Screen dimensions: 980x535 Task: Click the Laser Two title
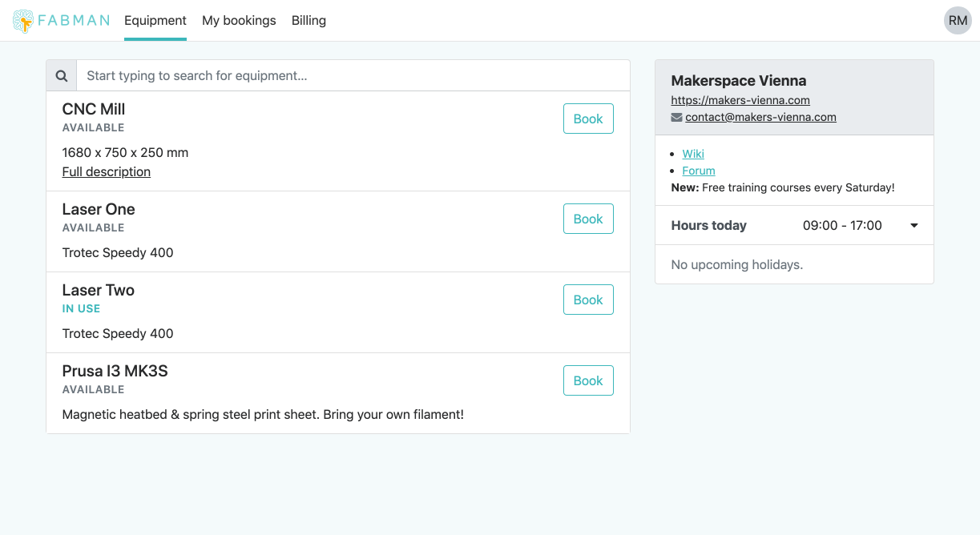[x=99, y=290]
